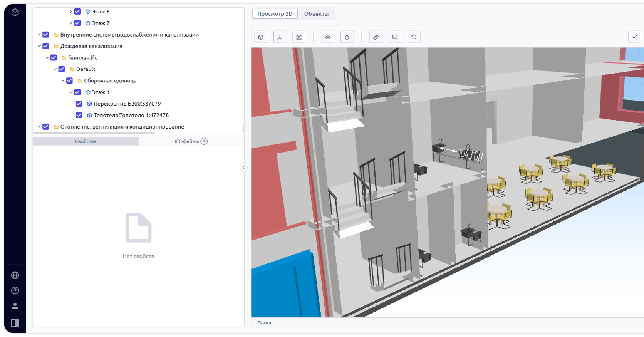Image resolution: width=644 pixels, height=337 pixels.
Task: Open the user profile icon
Action: (15, 306)
